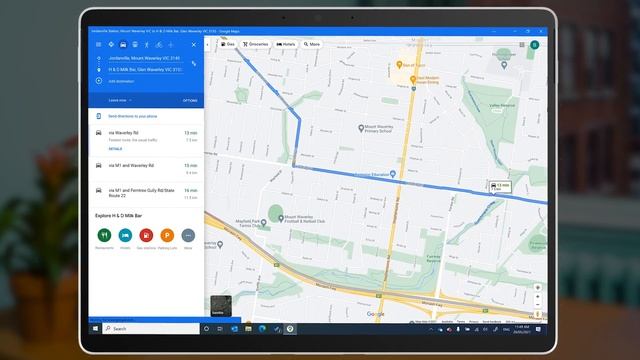
Task: Select the Street View pegman
Action: pos(538,314)
